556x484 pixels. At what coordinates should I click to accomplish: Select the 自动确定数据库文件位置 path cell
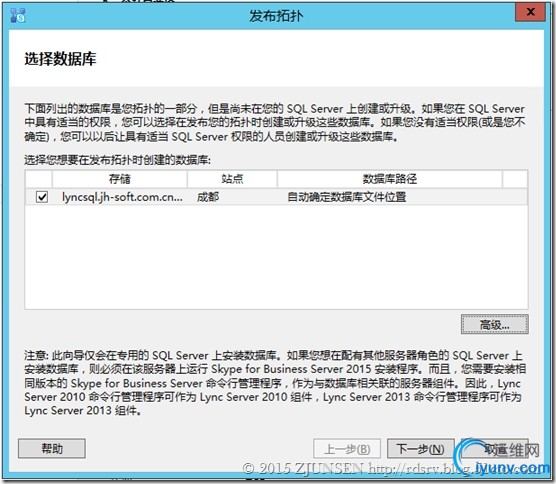[x=347, y=197]
